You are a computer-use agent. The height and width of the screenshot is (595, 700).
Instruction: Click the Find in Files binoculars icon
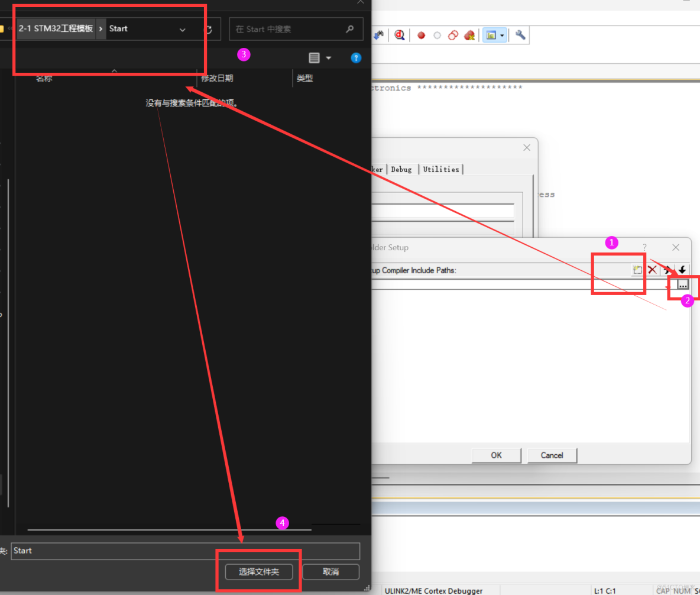[x=378, y=35]
